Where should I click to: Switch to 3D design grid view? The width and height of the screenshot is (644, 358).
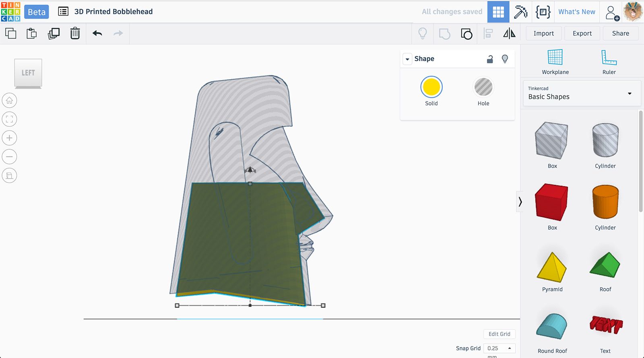498,12
